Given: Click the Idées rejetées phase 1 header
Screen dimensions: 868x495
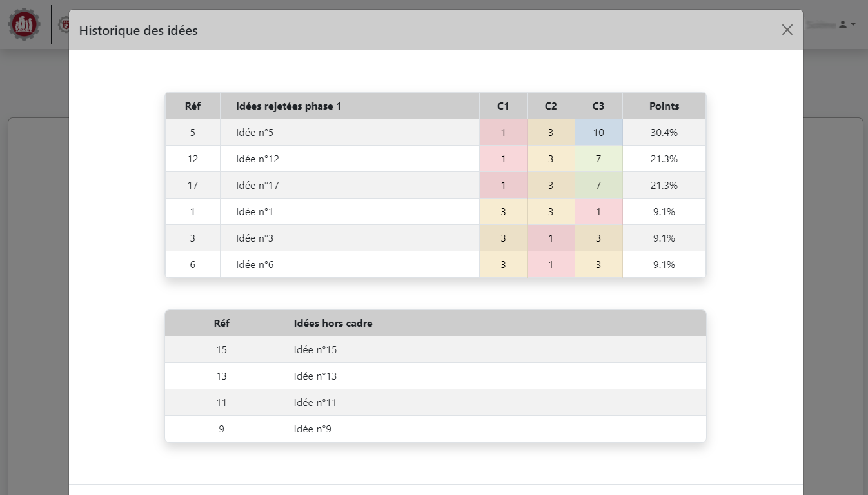Looking at the screenshot, I should coord(288,106).
